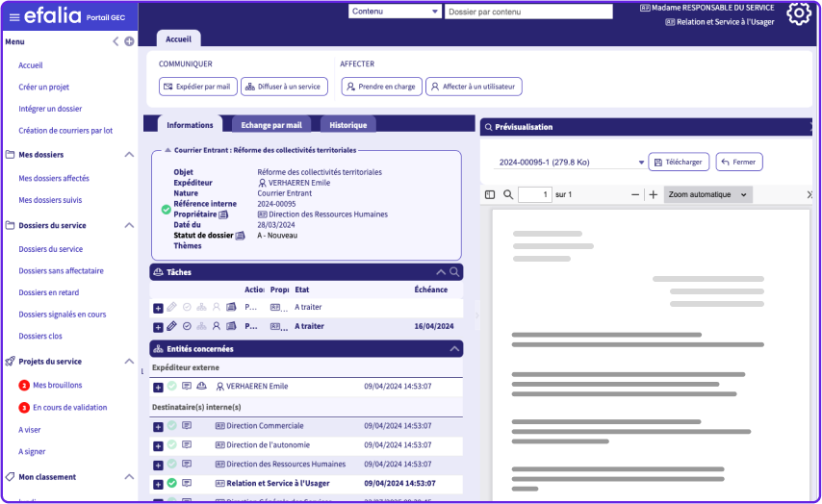Open the 2024-00095-1 file selector dropdown
This screenshot has width=822, height=504.
coord(570,163)
